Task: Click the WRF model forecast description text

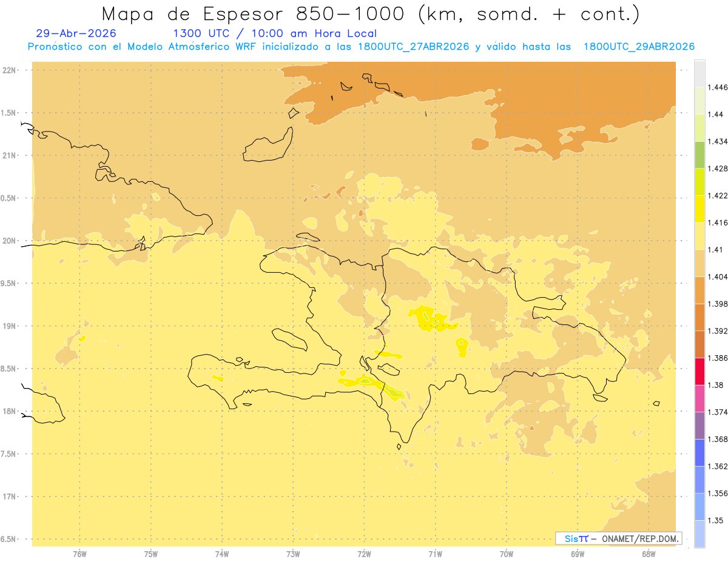Action: [361, 47]
